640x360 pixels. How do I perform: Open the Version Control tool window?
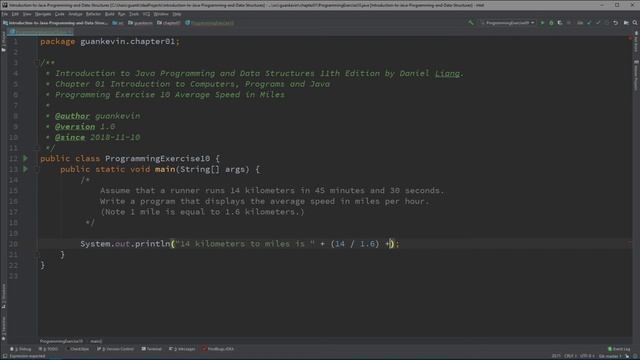point(116,349)
